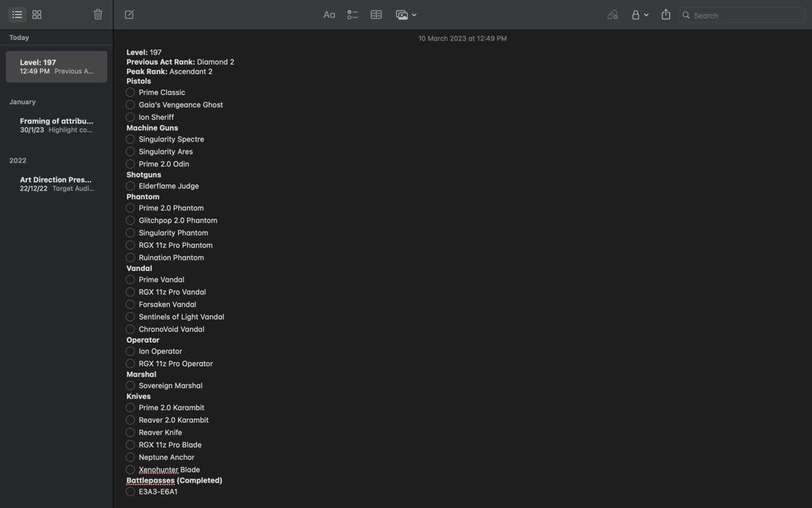Switch to gallery view
Viewport: 812px width, 508px height.
pos(37,14)
